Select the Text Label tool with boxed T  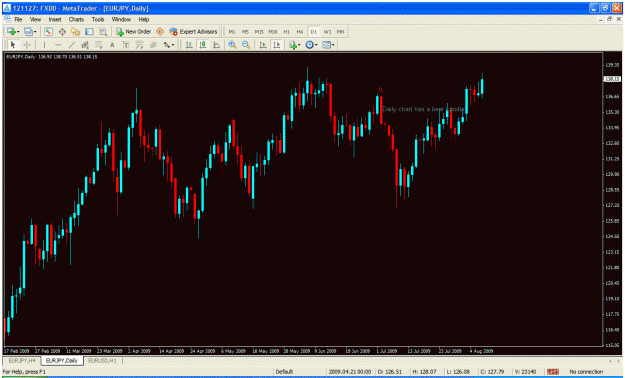(126, 45)
